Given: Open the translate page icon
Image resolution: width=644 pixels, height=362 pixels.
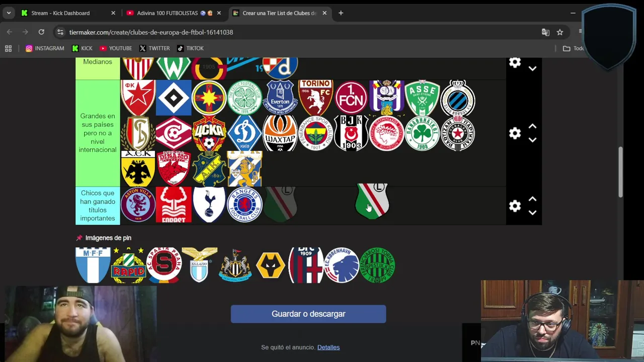Looking at the screenshot, I should point(545,32).
